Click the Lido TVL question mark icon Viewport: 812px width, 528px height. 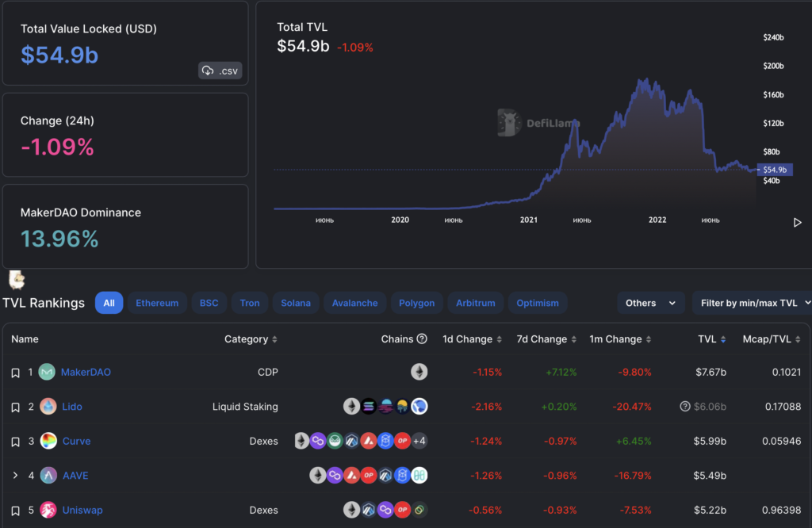point(684,407)
